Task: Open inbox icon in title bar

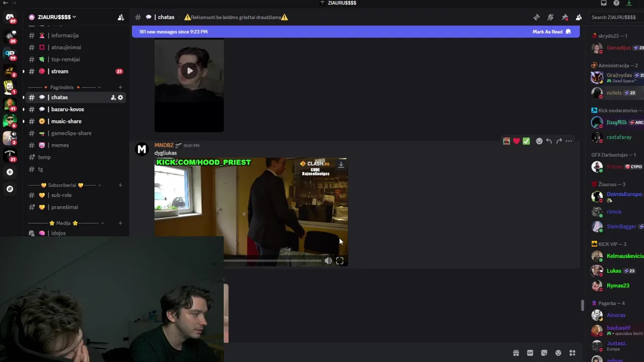Action: coord(604,3)
